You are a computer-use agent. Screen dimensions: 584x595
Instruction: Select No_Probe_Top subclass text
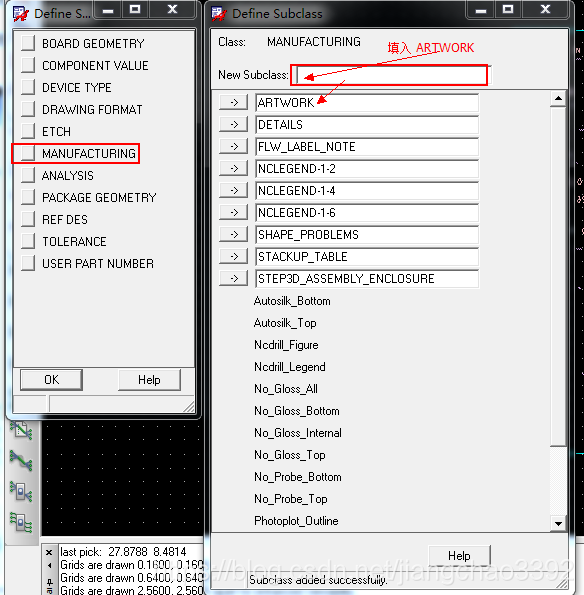tap(291, 499)
